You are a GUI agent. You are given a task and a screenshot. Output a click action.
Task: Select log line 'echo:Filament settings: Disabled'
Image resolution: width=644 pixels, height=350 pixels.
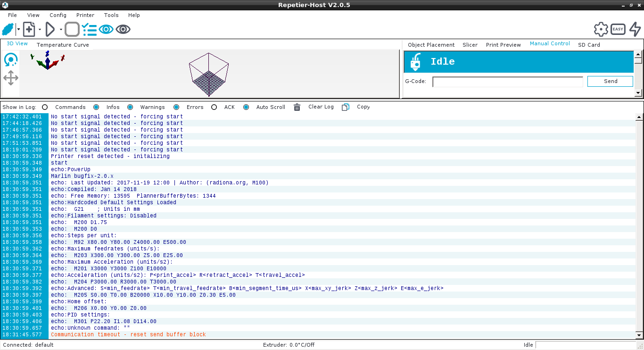103,216
